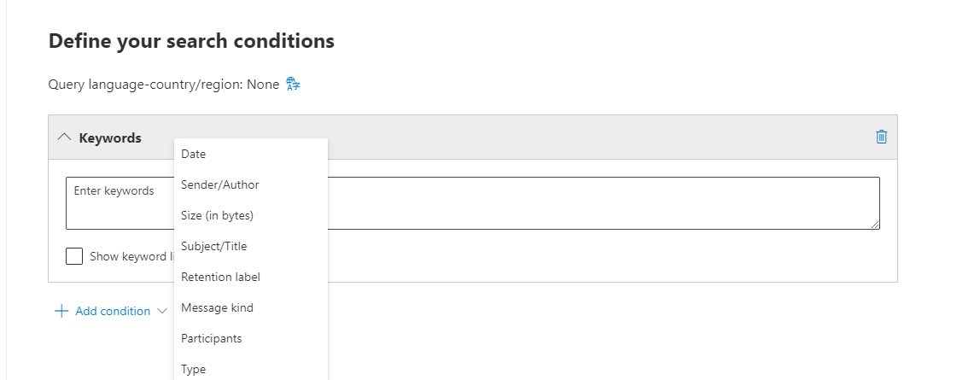Add the Subject/Title condition

(x=213, y=246)
